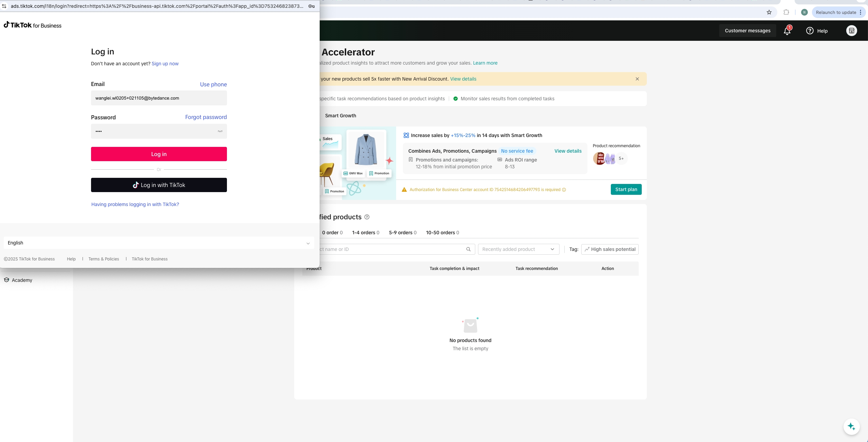This screenshot has height=442, width=868.
Task: Toggle the High sales potential tag
Action: (610, 249)
